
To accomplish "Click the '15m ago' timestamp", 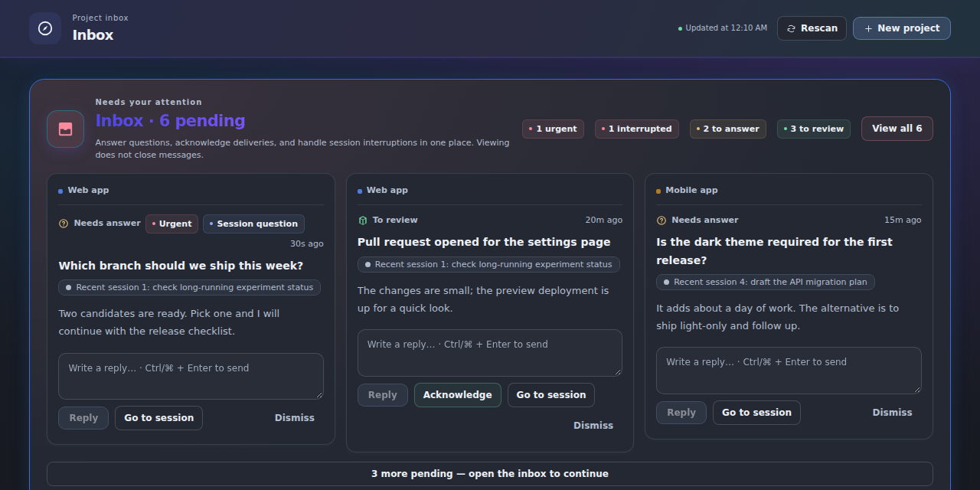I will (x=903, y=220).
